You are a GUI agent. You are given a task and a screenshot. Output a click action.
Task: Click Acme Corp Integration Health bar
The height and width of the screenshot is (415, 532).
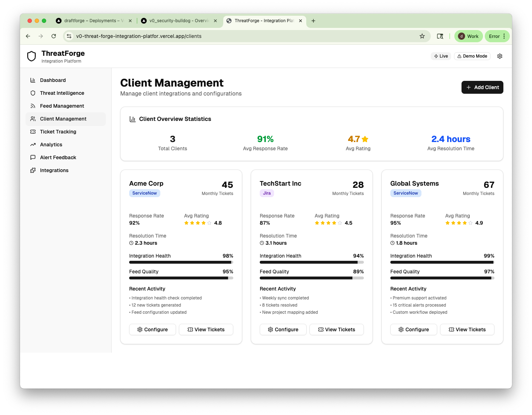(181, 262)
